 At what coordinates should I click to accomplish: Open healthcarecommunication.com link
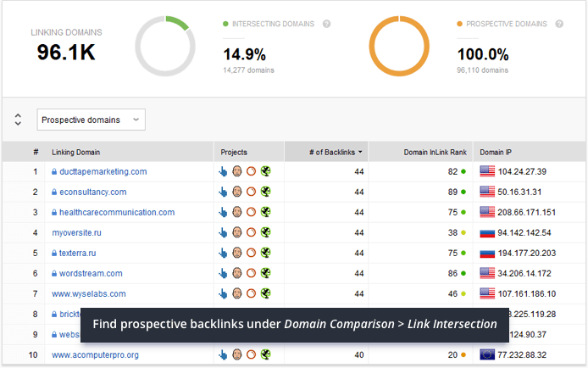click(x=117, y=212)
